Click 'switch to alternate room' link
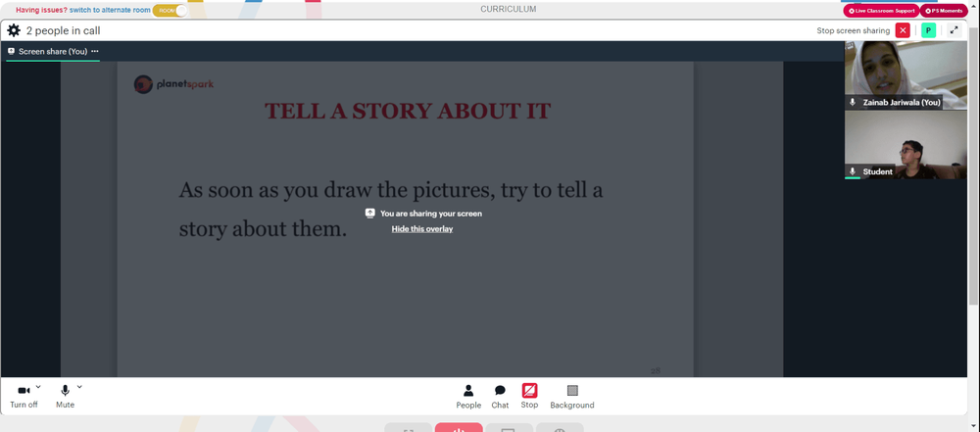 tap(110, 11)
